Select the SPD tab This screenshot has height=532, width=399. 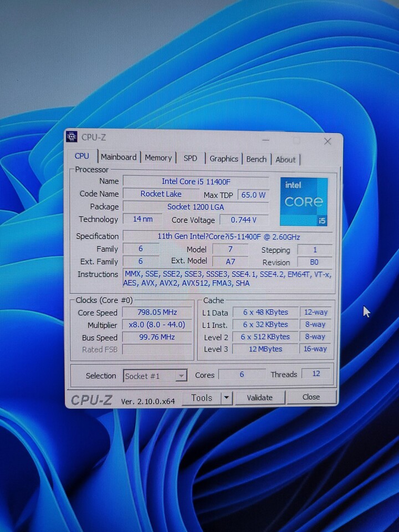point(190,158)
